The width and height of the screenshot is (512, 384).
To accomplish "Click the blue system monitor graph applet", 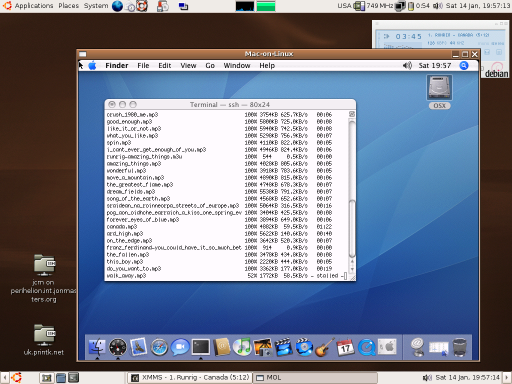I will point(245,6).
